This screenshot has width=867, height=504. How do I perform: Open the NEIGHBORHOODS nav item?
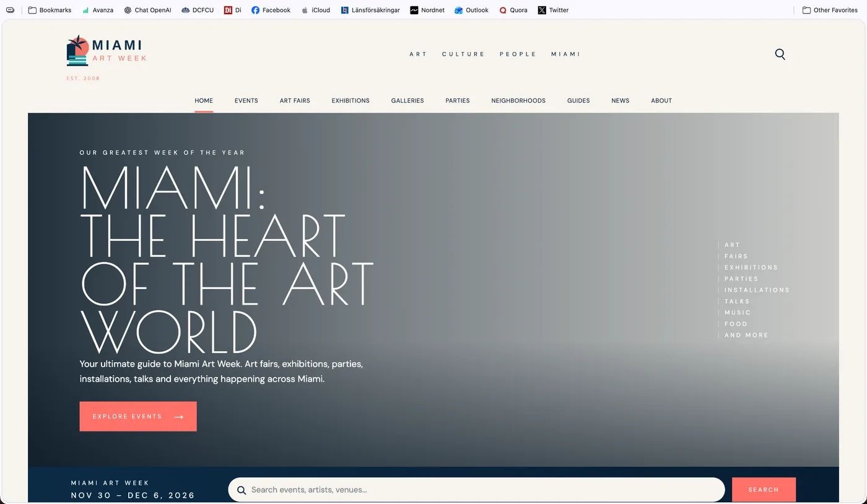(x=518, y=100)
